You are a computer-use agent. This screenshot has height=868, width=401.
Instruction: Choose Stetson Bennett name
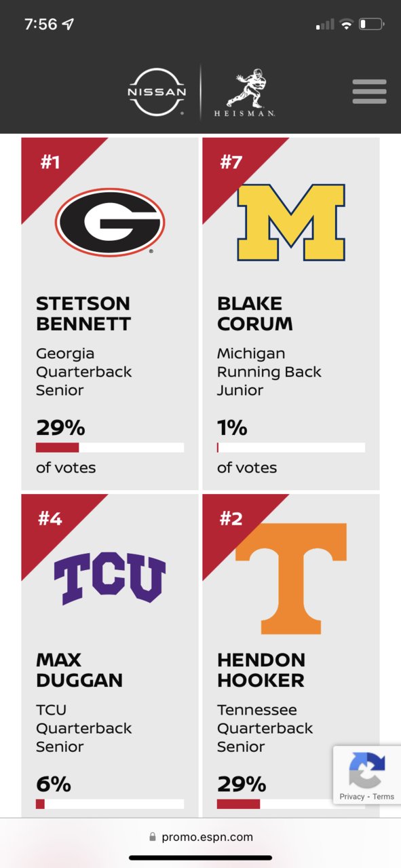click(83, 314)
